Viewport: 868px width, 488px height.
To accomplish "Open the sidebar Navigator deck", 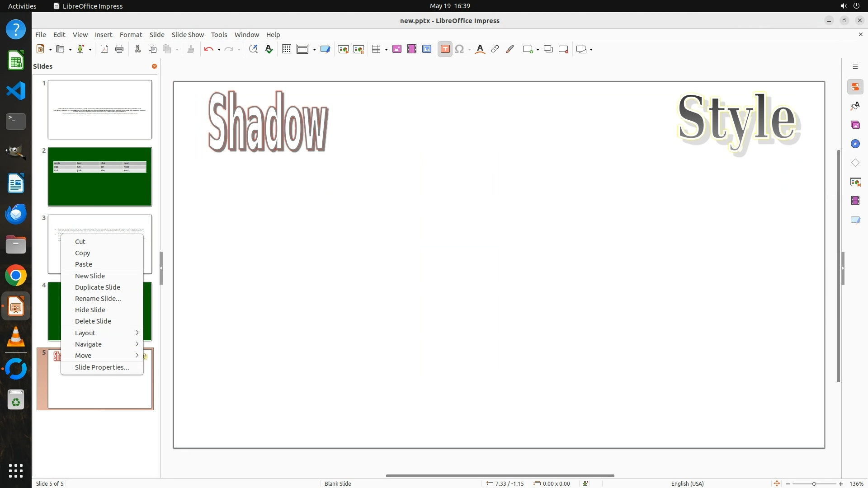I will click(x=855, y=144).
